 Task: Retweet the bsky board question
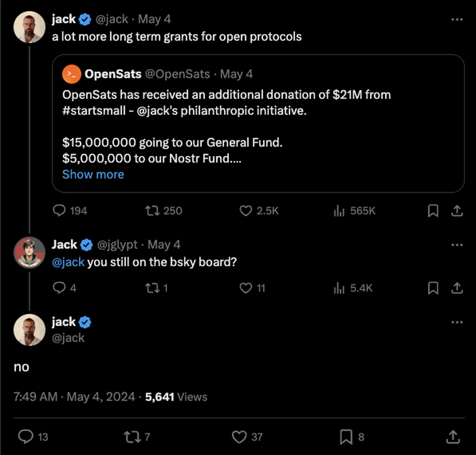click(152, 288)
